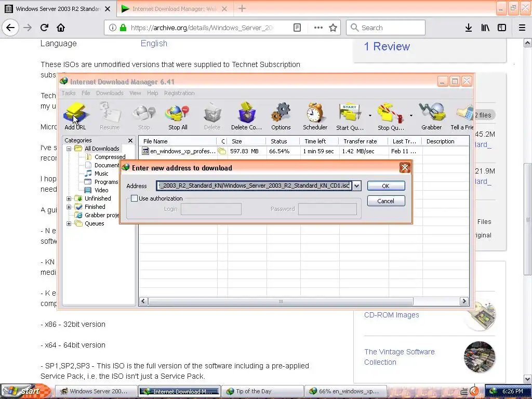Open the Address dropdown arrow
This screenshot has height=399, width=532.
pyautogui.click(x=356, y=185)
